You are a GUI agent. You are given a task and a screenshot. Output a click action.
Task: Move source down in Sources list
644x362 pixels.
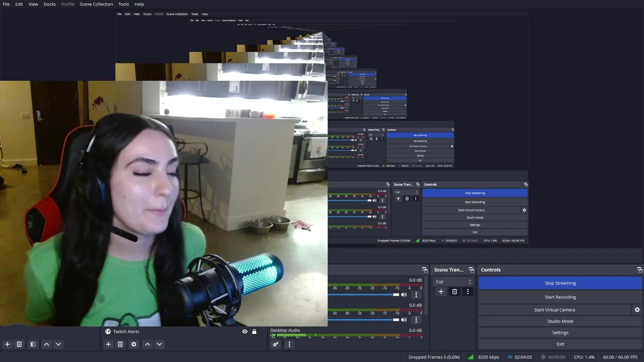(x=159, y=344)
